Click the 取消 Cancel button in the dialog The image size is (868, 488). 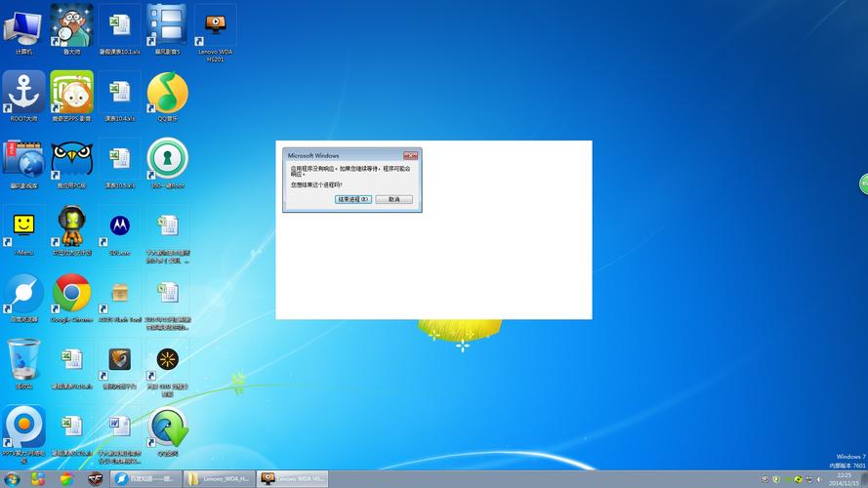tap(393, 199)
